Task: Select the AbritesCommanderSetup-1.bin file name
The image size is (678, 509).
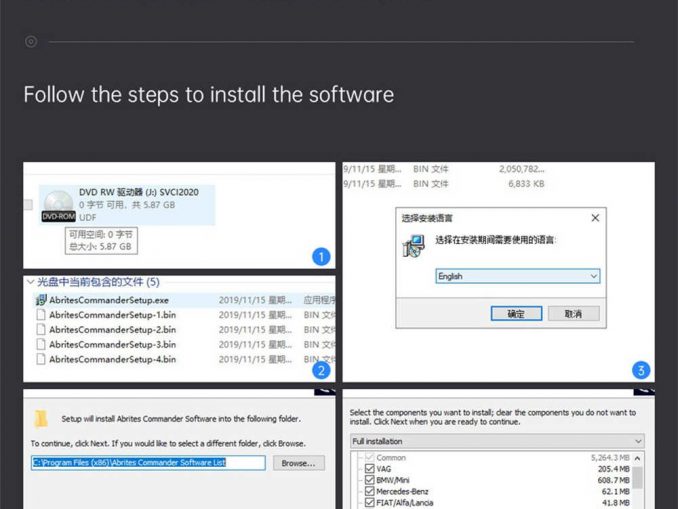Action: pyautogui.click(x=112, y=315)
